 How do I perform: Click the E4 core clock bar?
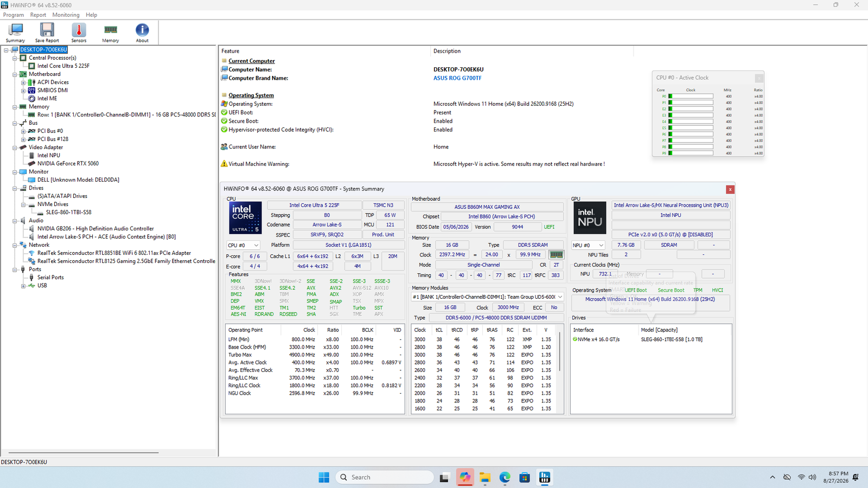click(691, 121)
